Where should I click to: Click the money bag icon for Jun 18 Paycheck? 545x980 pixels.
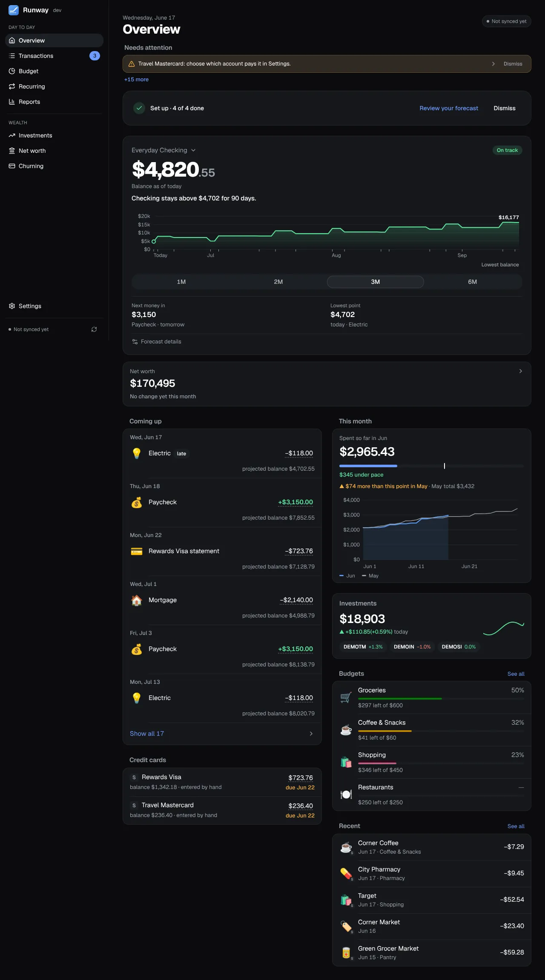[137, 502]
